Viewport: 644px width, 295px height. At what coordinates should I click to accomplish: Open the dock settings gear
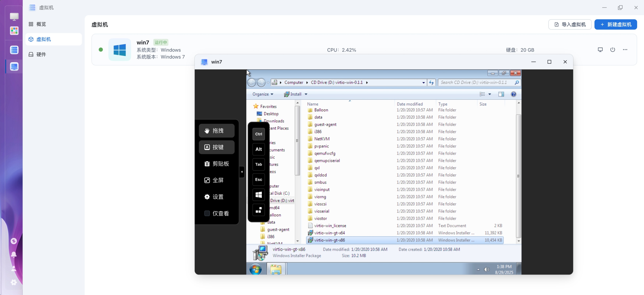[14, 282]
